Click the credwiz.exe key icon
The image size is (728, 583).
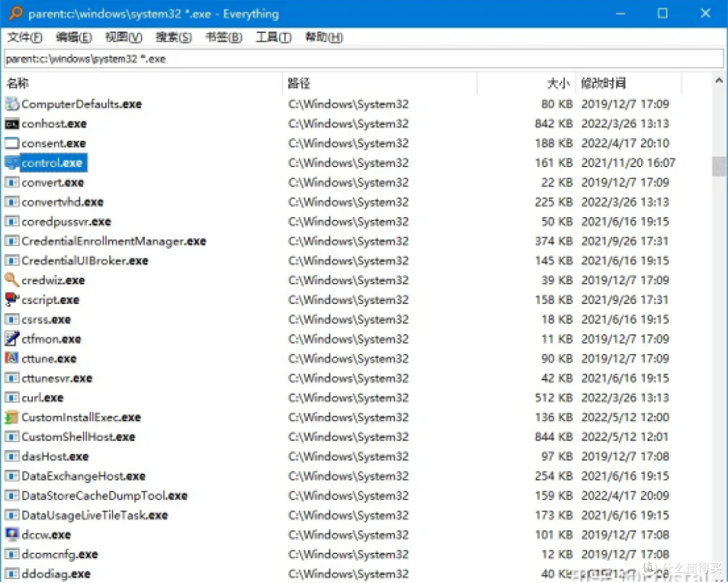pos(12,280)
